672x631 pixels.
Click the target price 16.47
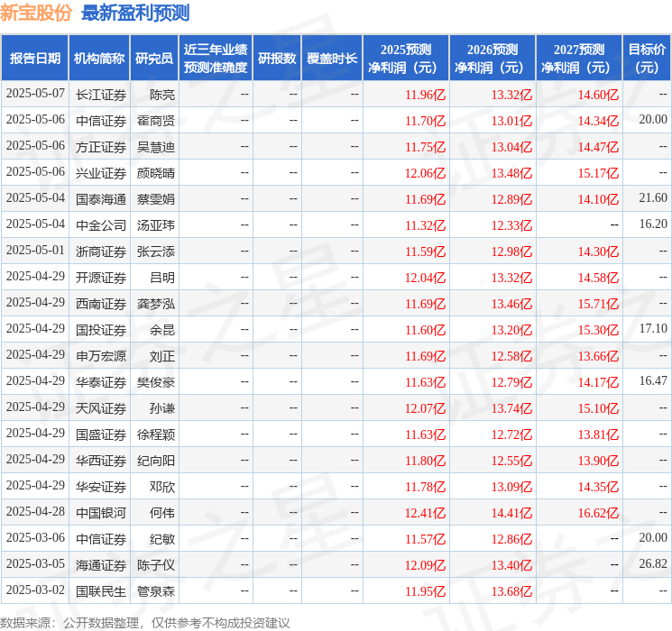653,380
